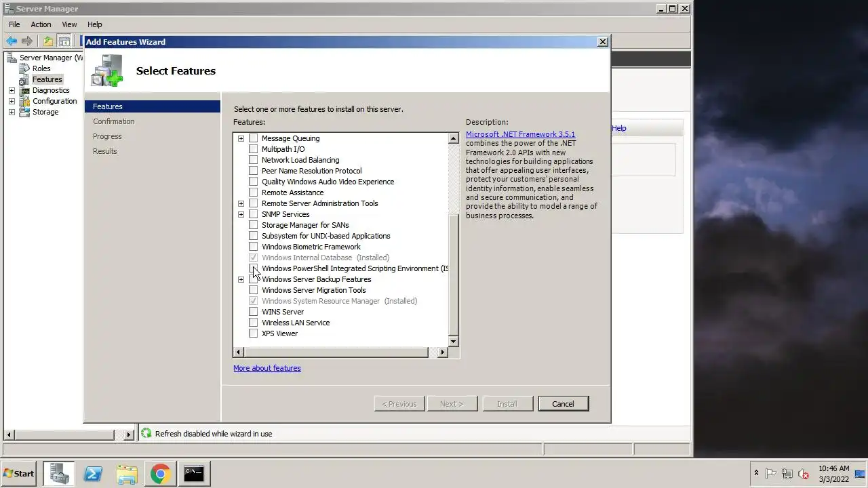Tick Quality Windows Audio Video Experience
Image resolution: width=868 pixels, height=488 pixels.
pos(254,182)
